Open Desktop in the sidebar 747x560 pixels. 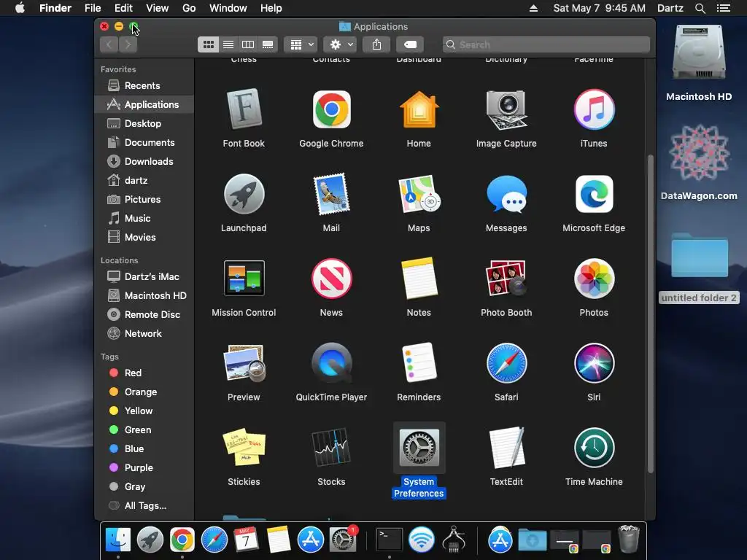(144, 123)
